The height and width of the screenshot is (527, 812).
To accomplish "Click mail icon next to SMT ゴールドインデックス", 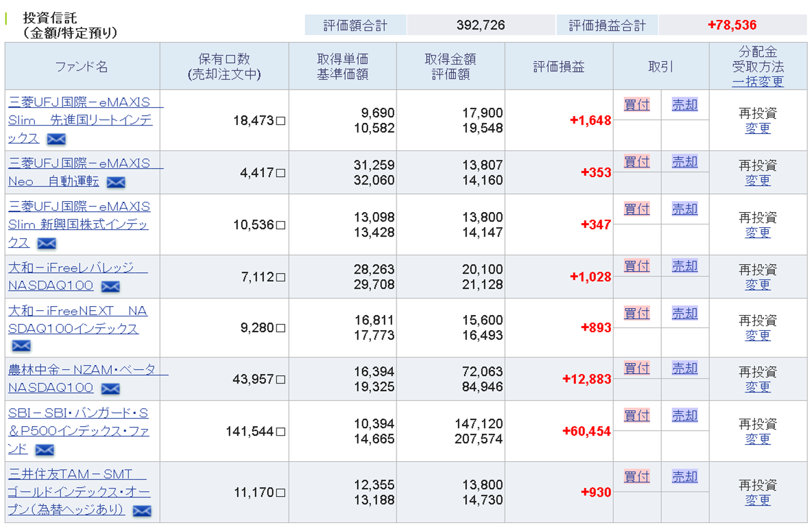I will point(141,511).
